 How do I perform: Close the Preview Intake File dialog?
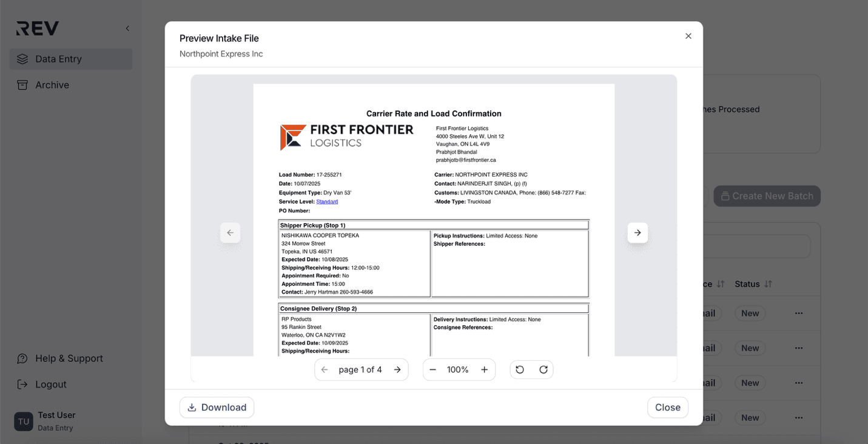pyautogui.click(x=688, y=36)
